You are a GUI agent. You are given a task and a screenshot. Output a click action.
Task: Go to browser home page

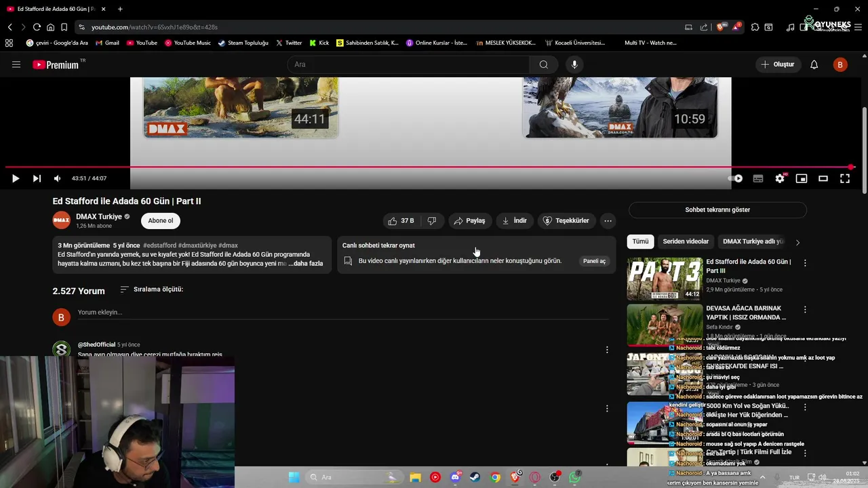pos(50,27)
